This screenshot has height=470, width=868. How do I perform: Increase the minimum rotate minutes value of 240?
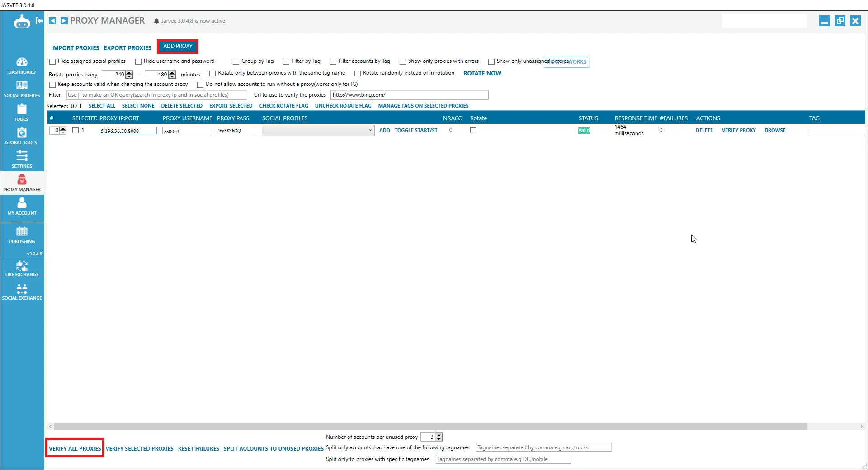130,72
